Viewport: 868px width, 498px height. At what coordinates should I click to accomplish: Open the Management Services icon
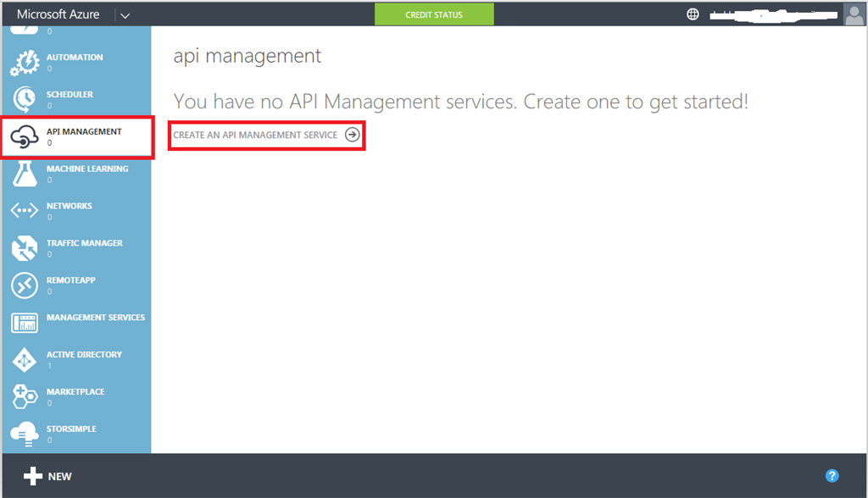pos(25,323)
